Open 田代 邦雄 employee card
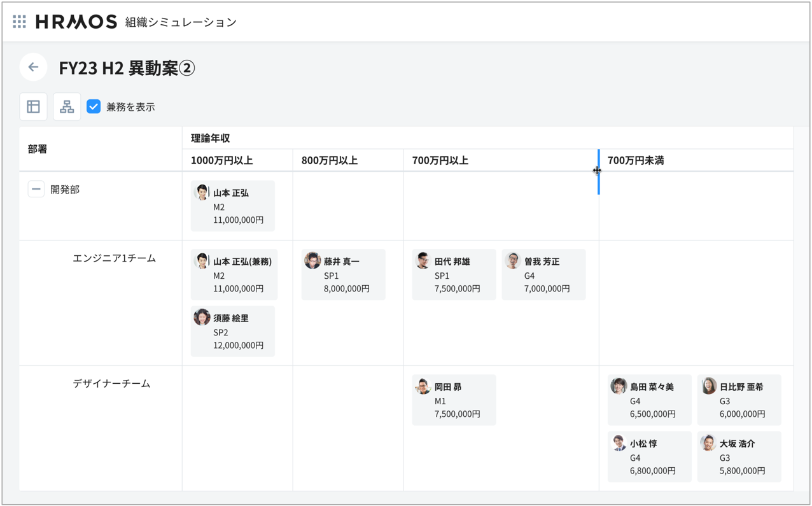Viewport: 812px width, 506px height. coord(454,275)
